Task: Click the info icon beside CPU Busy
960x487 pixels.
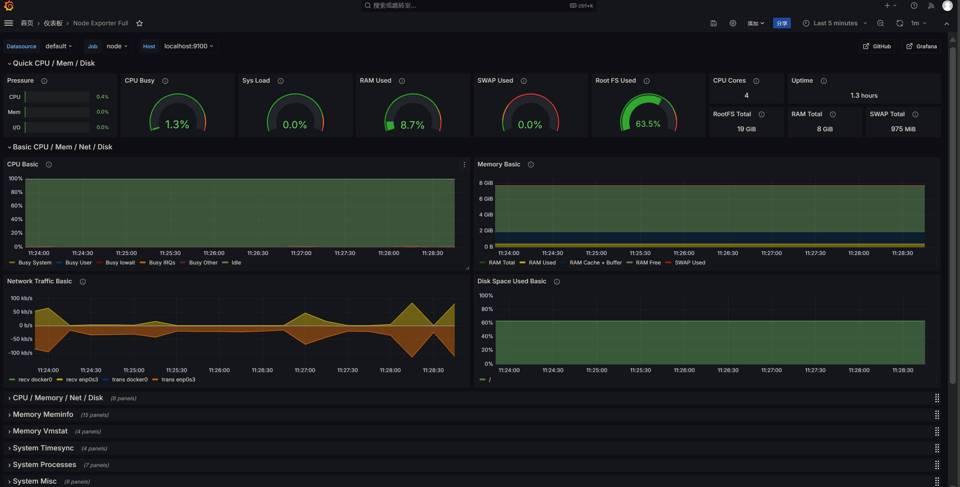Action: click(x=165, y=81)
